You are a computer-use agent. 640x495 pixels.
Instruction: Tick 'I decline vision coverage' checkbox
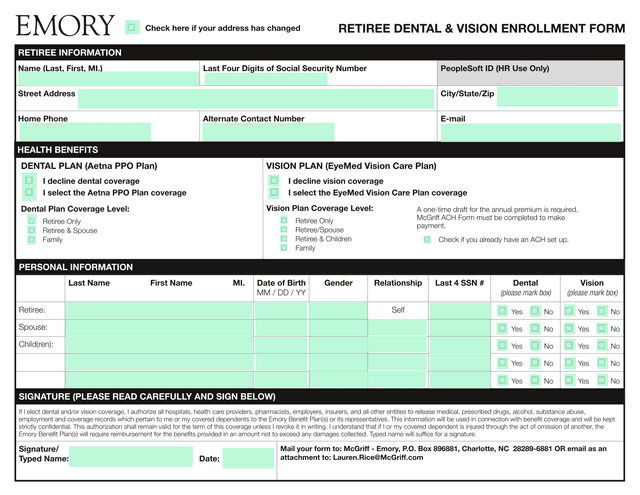(274, 181)
